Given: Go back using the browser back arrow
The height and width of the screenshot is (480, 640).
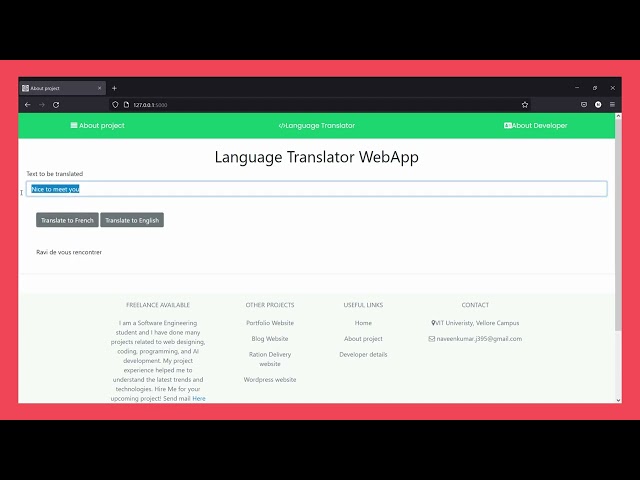Looking at the screenshot, I should point(27,105).
